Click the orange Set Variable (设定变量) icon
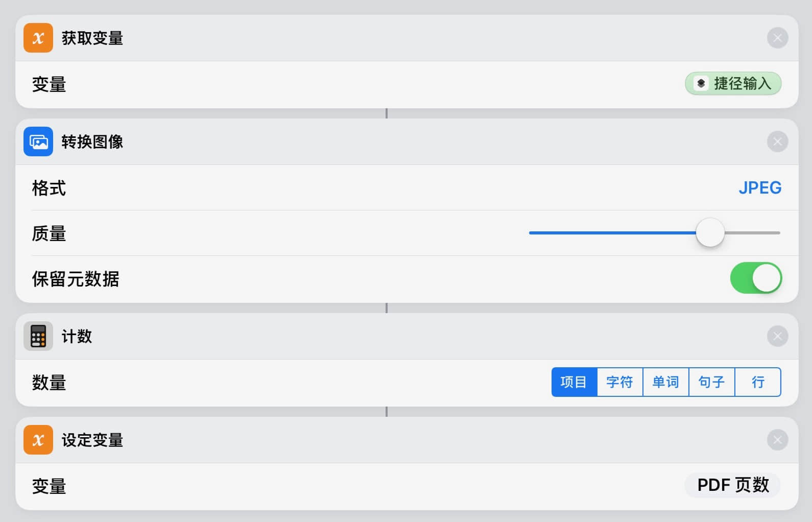812x522 pixels. tap(38, 440)
